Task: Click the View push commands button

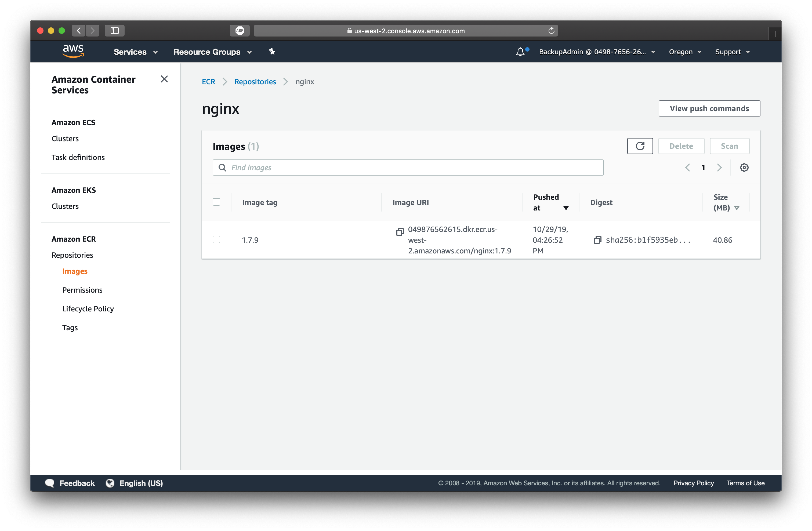Action: (709, 108)
